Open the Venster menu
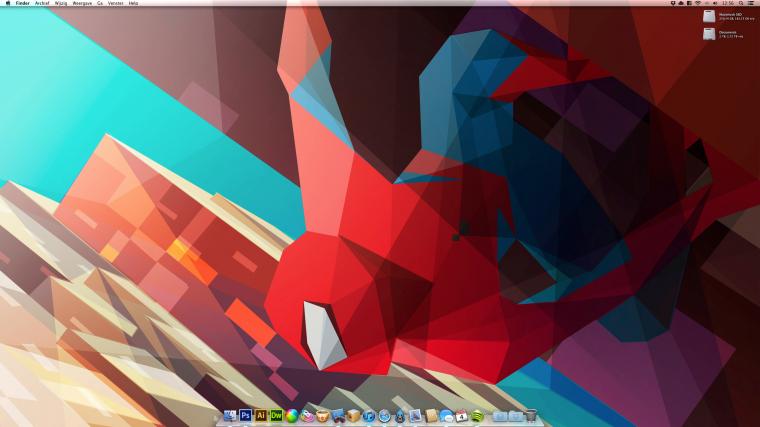Screen dimensions: 760x427 [x=115, y=3]
